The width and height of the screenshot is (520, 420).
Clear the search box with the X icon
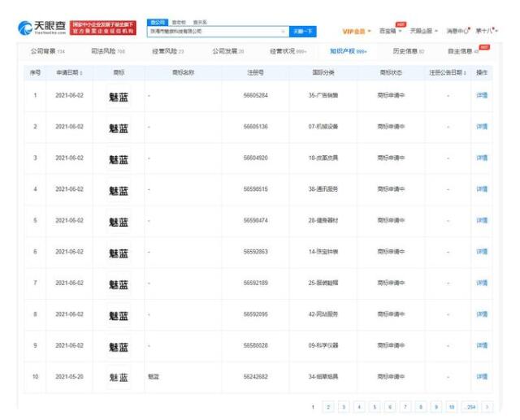[283, 31]
